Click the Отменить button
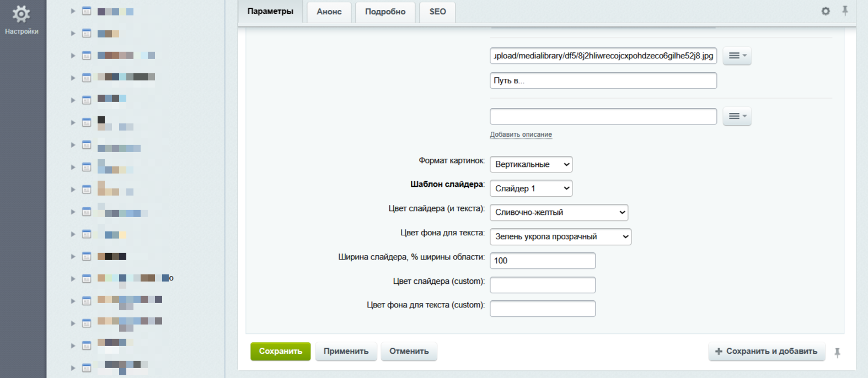This screenshot has width=868, height=378. pyautogui.click(x=409, y=351)
